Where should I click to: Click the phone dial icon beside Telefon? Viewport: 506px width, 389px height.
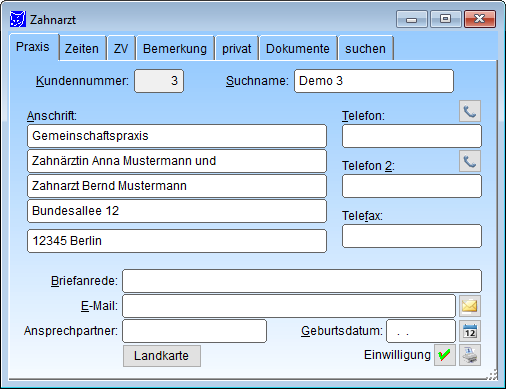coord(470,111)
